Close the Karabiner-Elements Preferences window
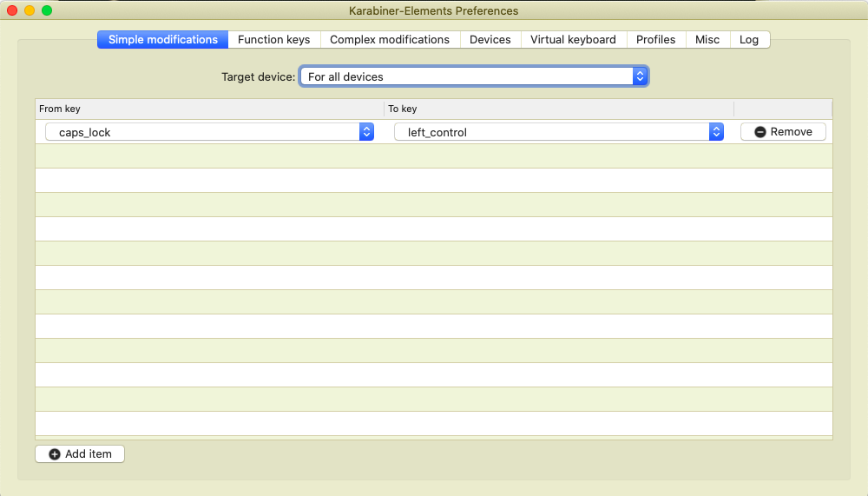 pos(12,10)
